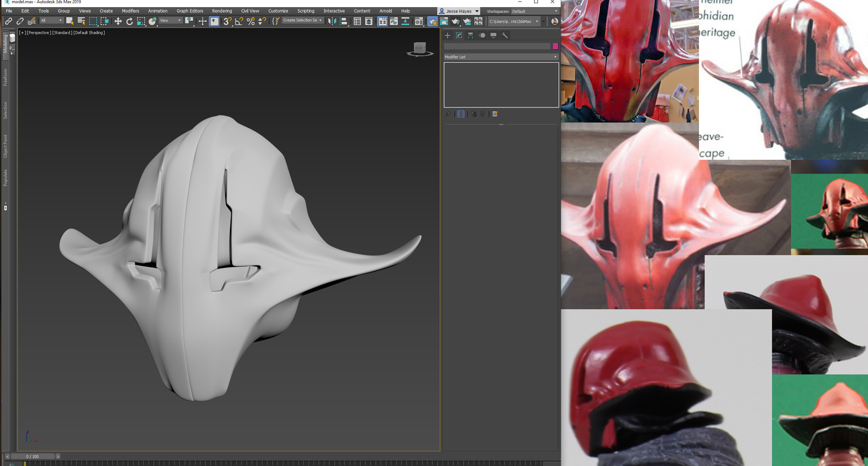Click the Pin Stack icon
The width and height of the screenshot is (868, 466).
pyautogui.click(x=448, y=114)
